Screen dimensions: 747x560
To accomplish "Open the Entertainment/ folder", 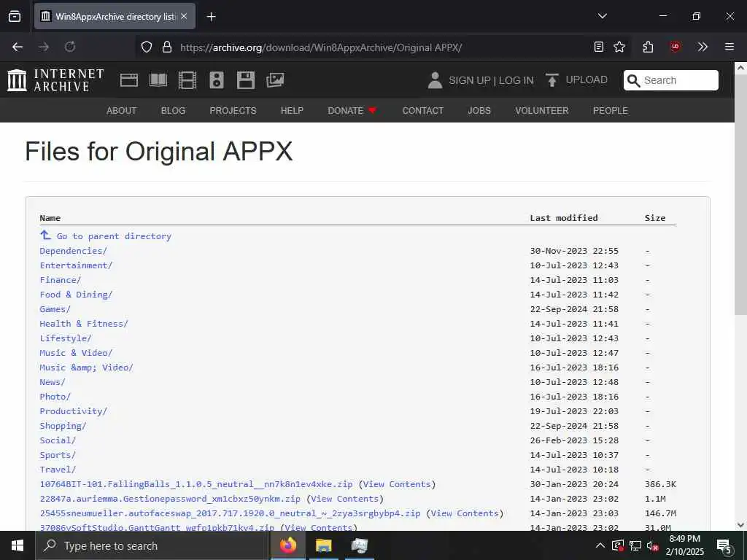I will 76,265.
